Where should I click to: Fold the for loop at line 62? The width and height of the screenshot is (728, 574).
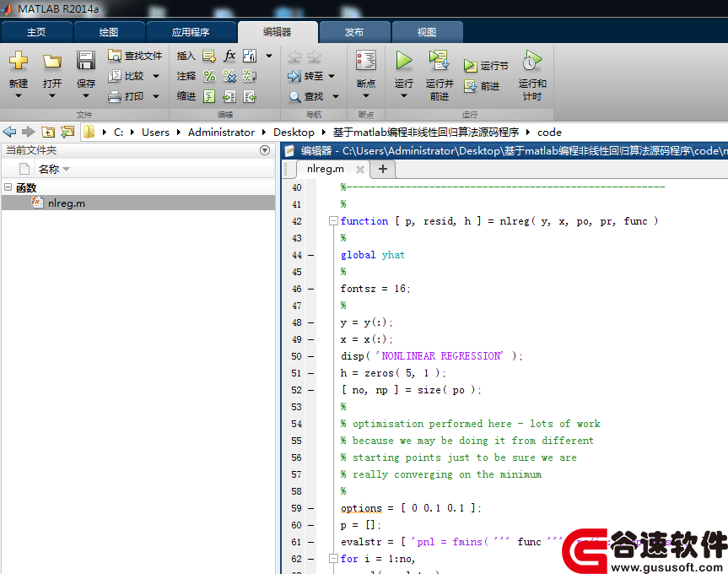click(333, 559)
